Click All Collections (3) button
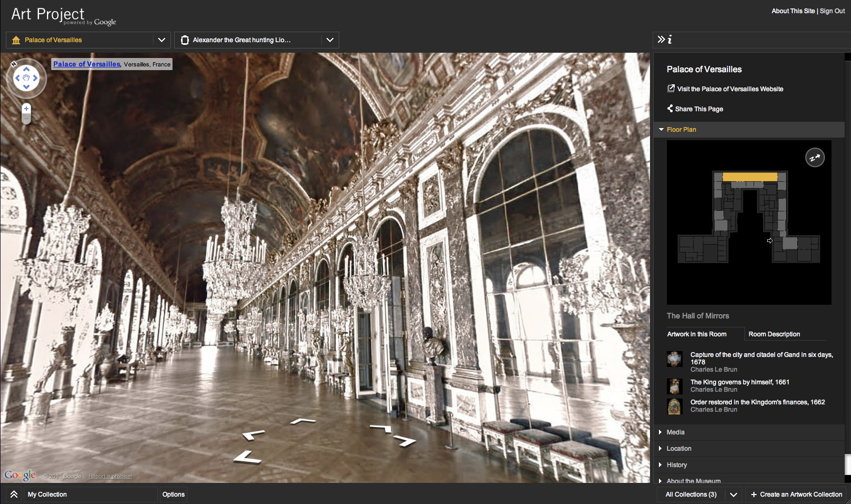This screenshot has width=851, height=504. click(691, 495)
